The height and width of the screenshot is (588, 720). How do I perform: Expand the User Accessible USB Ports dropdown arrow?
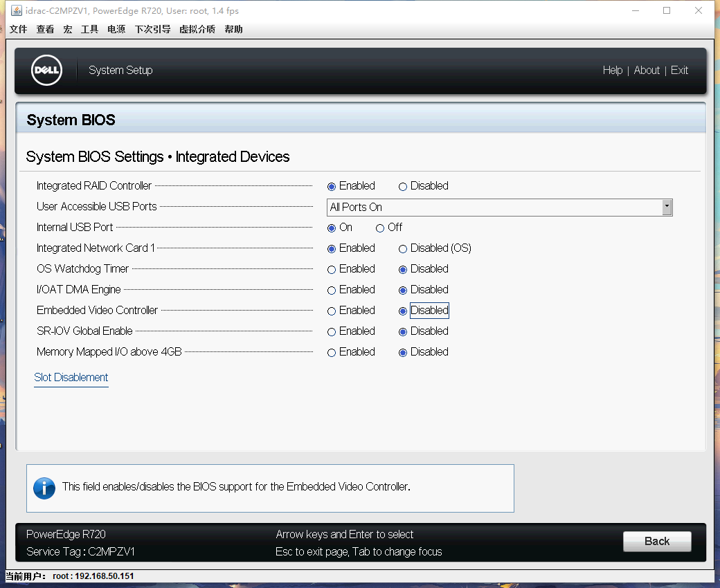667,207
